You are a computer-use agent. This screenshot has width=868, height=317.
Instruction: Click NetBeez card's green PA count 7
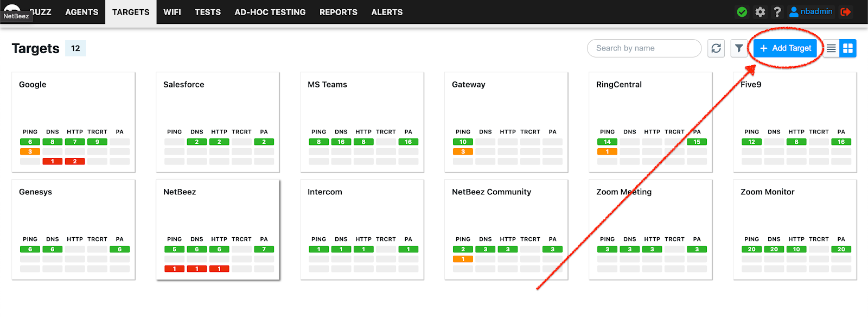(264, 249)
